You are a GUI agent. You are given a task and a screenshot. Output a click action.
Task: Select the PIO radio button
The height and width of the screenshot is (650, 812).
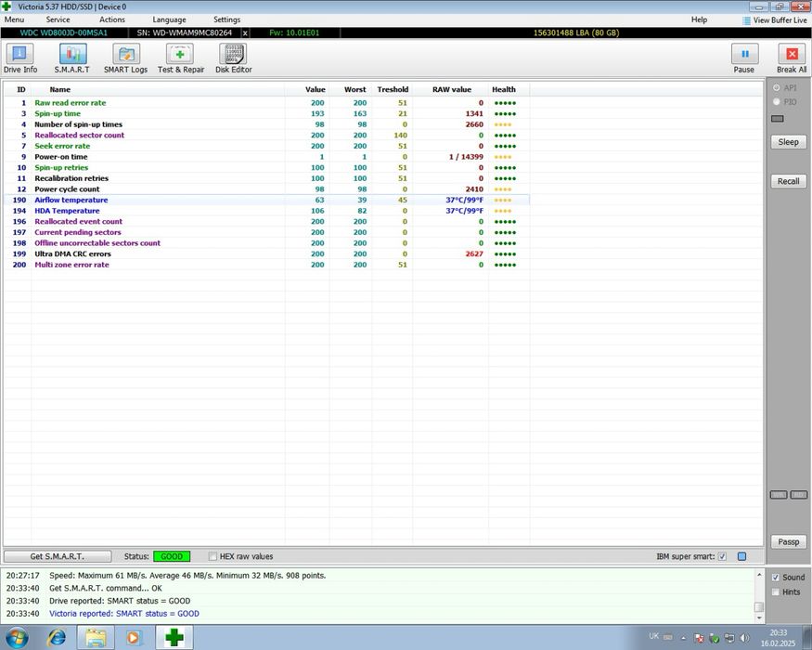[776, 101]
